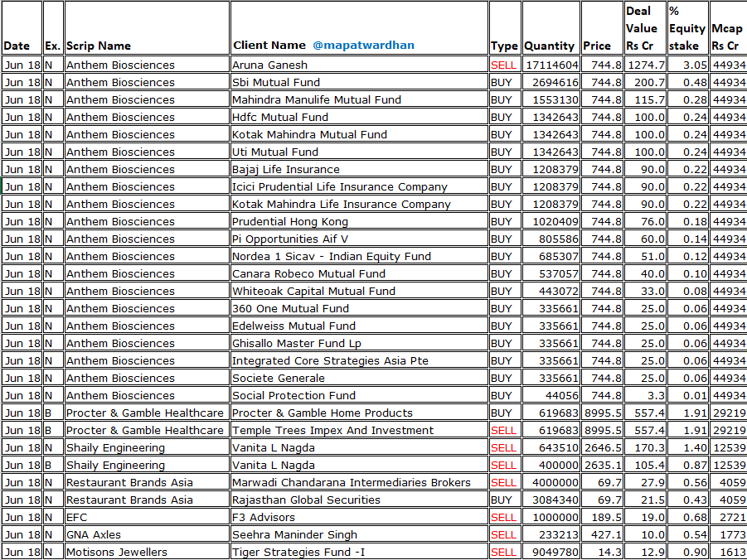
Task: Select the 'Client Name' header label
Action: 269,46
